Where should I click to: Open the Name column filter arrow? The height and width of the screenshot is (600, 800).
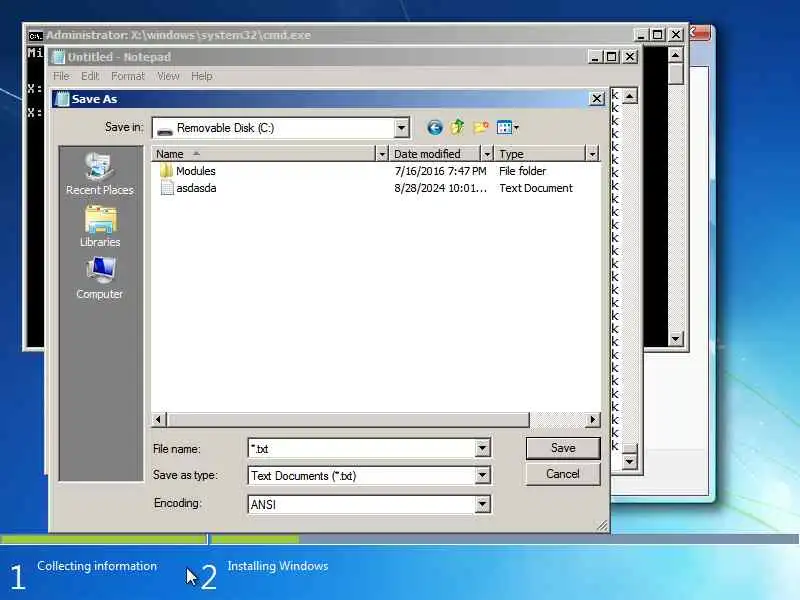point(382,154)
